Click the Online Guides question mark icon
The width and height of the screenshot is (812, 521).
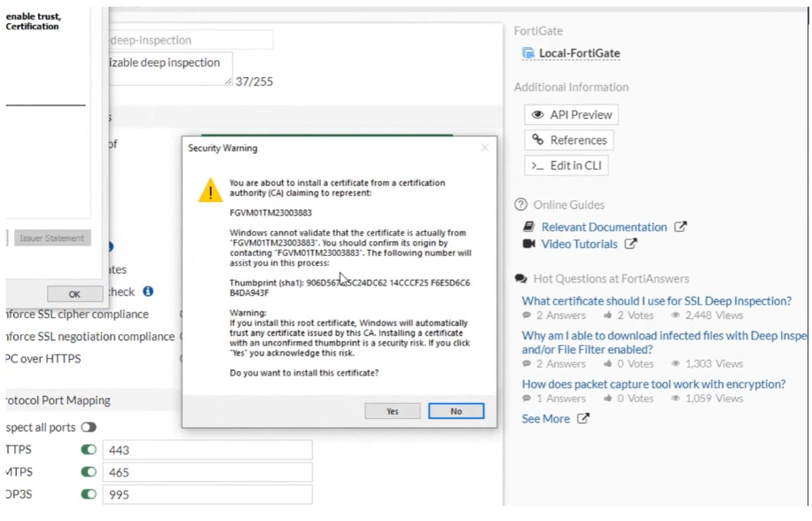pos(520,205)
